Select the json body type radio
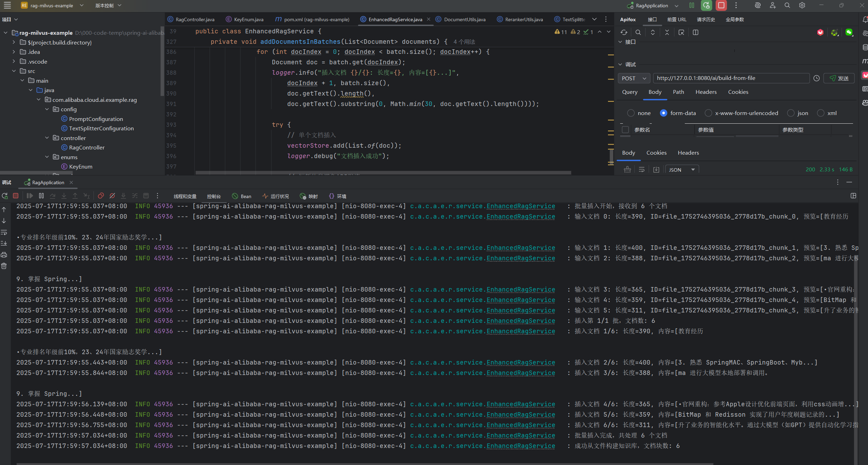 click(790, 113)
